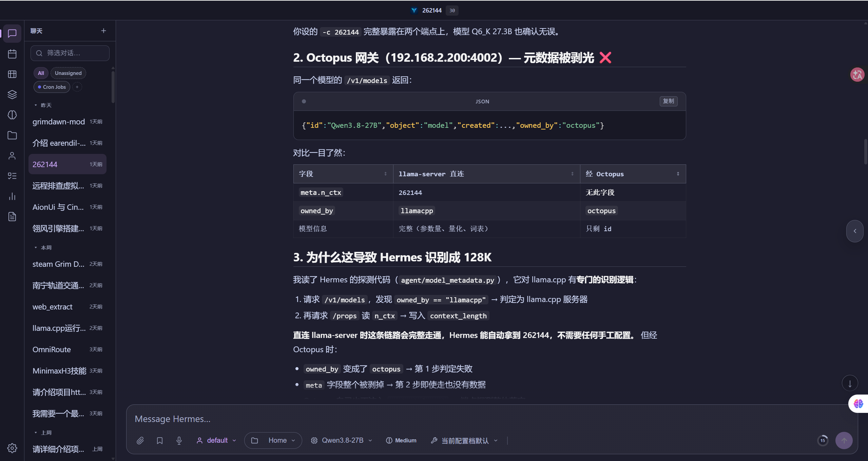Sort table by 经 Octopus column
This screenshot has height=461, width=868.
[633, 174]
